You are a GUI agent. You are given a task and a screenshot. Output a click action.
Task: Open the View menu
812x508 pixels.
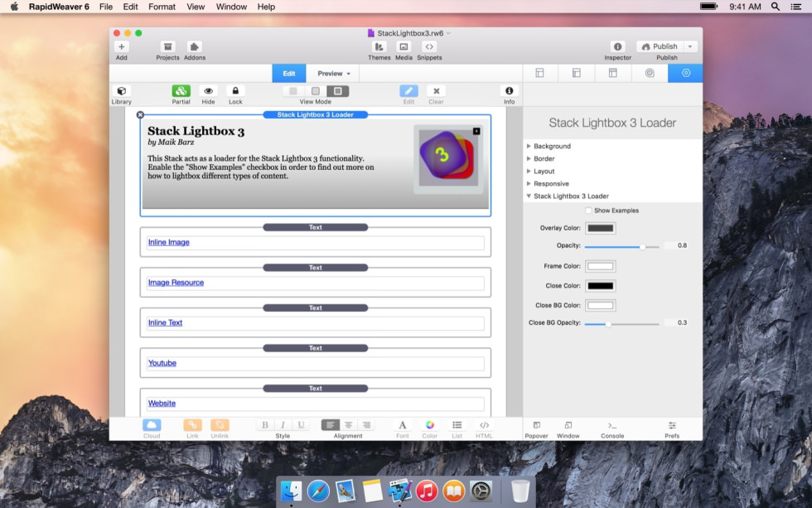tap(196, 7)
